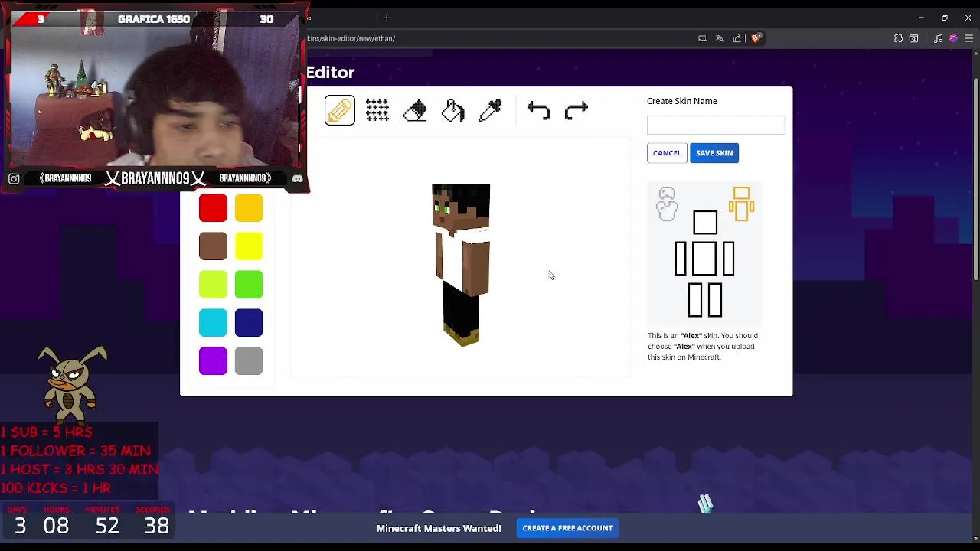This screenshot has width=980, height=551.
Task: Pick the brown color swatch
Action: [213, 246]
